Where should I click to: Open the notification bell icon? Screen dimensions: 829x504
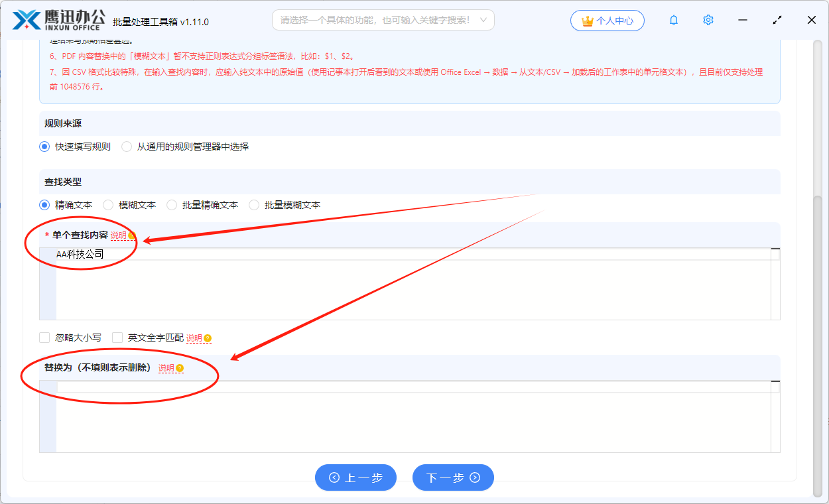(674, 21)
